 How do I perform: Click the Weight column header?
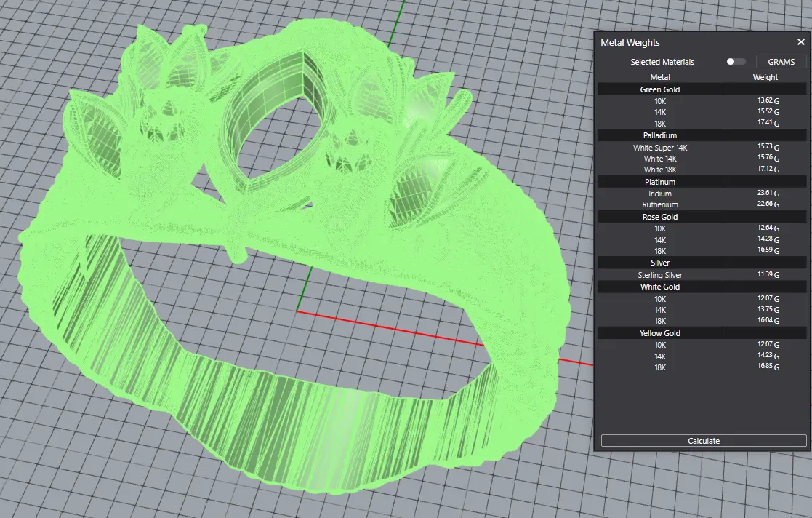765,77
